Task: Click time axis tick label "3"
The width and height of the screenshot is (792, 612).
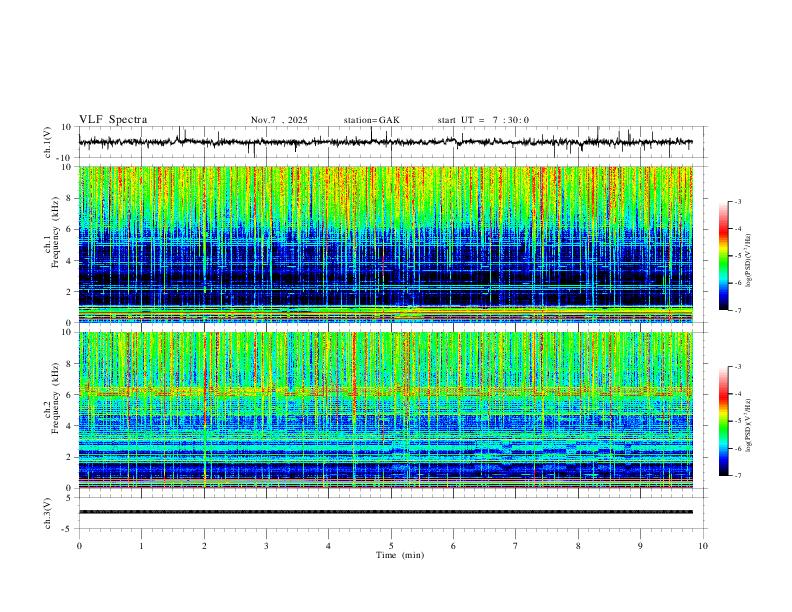Action: pos(266,546)
